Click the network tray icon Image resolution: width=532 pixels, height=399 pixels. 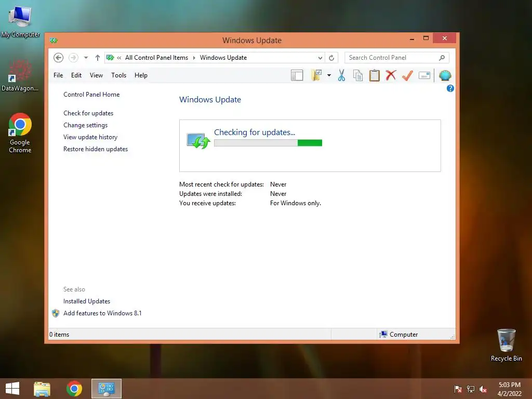pyautogui.click(x=471, y=389)
